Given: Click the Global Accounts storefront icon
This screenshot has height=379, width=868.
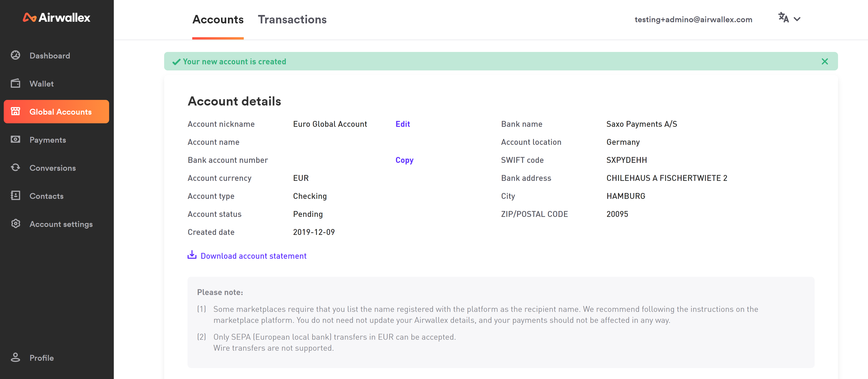Looking at the screenshot, I should click(x=15, y=111).
